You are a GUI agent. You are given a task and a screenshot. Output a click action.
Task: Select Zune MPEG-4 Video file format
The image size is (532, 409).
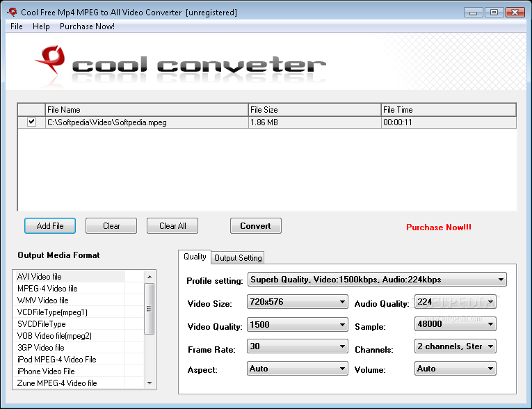coord(79,383)
